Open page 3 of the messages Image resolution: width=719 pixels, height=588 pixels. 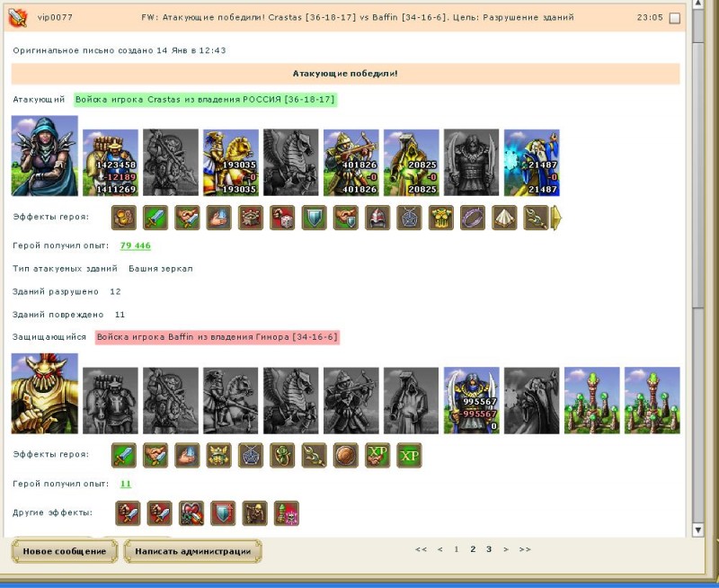click(489, 549)
